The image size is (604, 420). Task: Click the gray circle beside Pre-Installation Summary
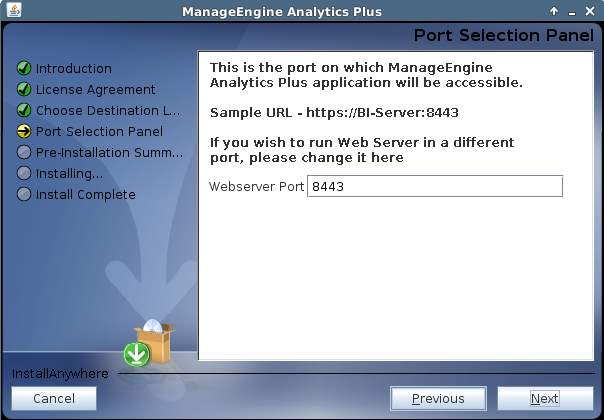24,152
